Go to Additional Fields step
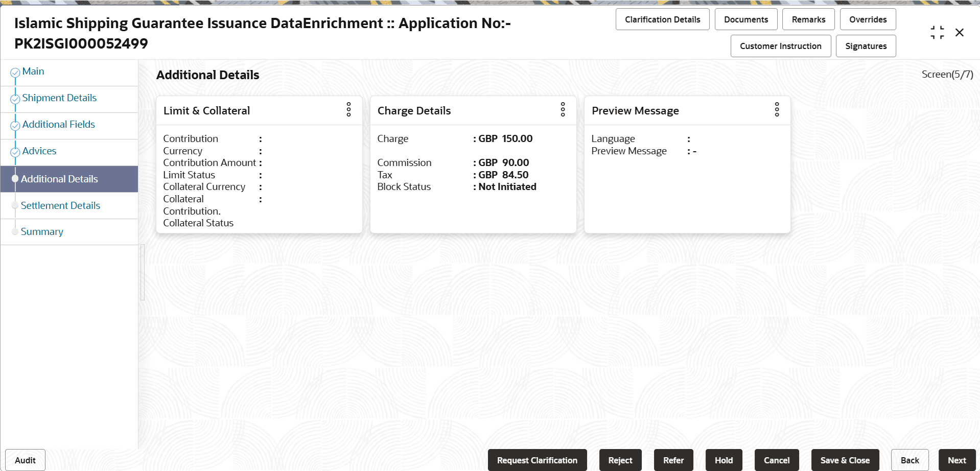This screenshot has height=471, width=980. click(59, 125)
